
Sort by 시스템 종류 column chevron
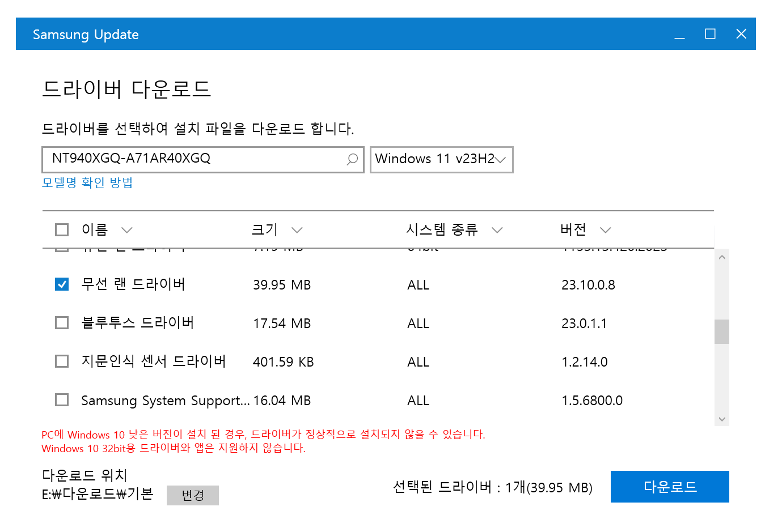click(x=497, y=230)
